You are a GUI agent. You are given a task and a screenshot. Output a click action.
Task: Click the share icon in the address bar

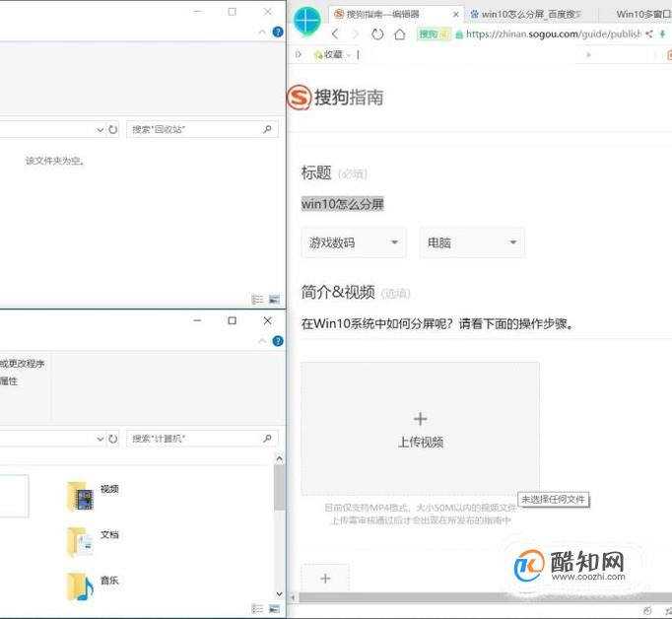(649, 34)
